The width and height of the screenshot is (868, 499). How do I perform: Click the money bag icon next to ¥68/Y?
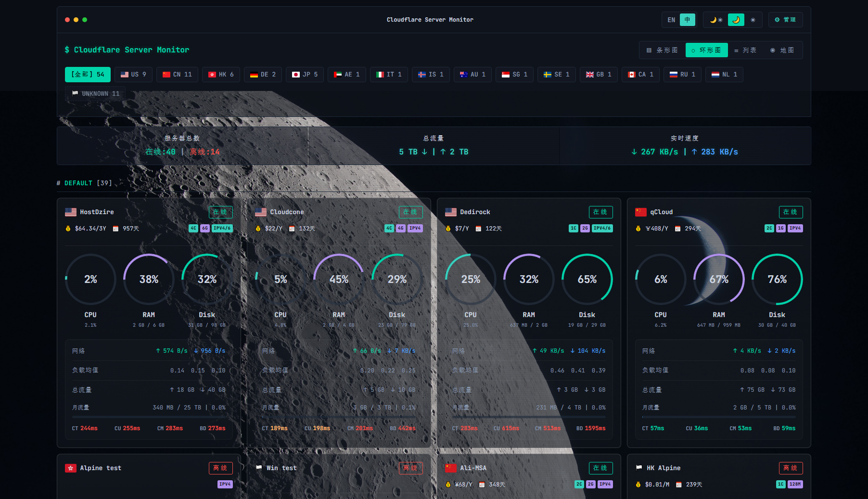click(448, 485)
